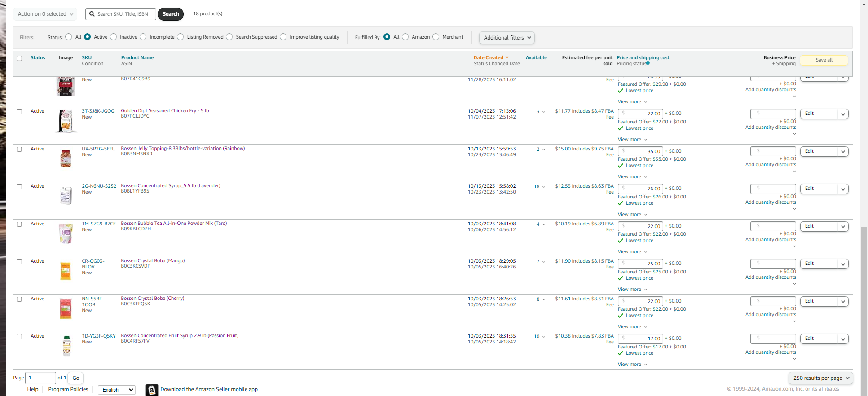Viewport: 868px width, 396px height.
Task: Open Bossen Crystal Boba Mango image
Action: [x=66, y=271]
